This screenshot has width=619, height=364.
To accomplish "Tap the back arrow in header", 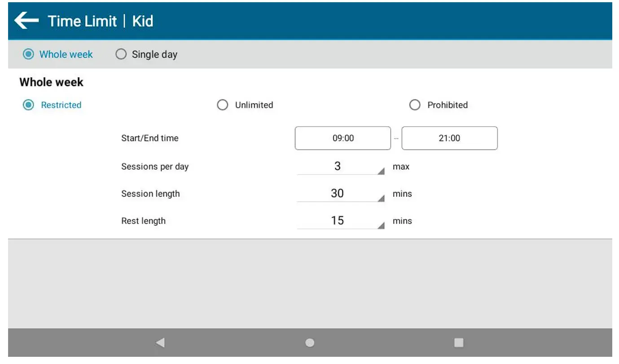I will [26, 21].
